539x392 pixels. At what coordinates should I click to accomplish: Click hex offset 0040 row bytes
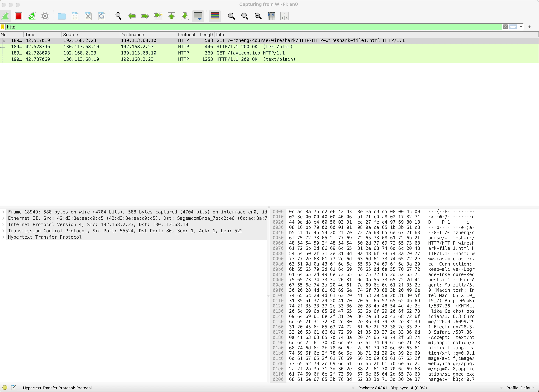click(x=354, y=233)
